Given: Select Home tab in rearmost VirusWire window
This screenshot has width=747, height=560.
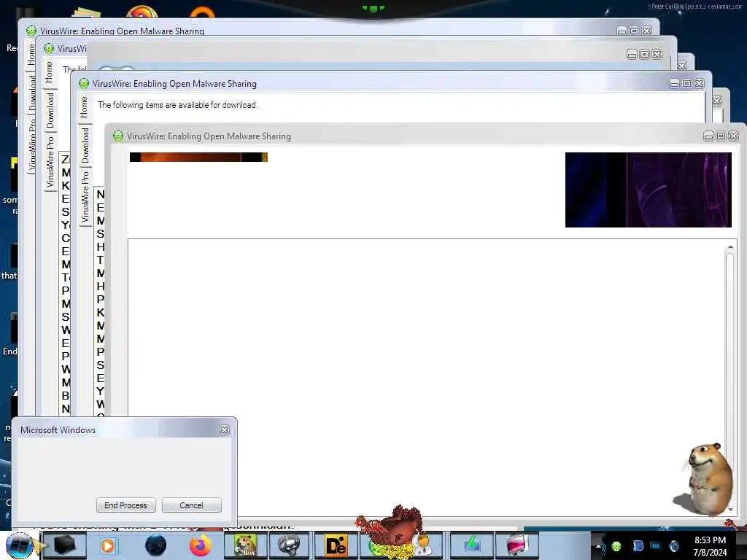Looking at the screenshot, I should 31,54.
